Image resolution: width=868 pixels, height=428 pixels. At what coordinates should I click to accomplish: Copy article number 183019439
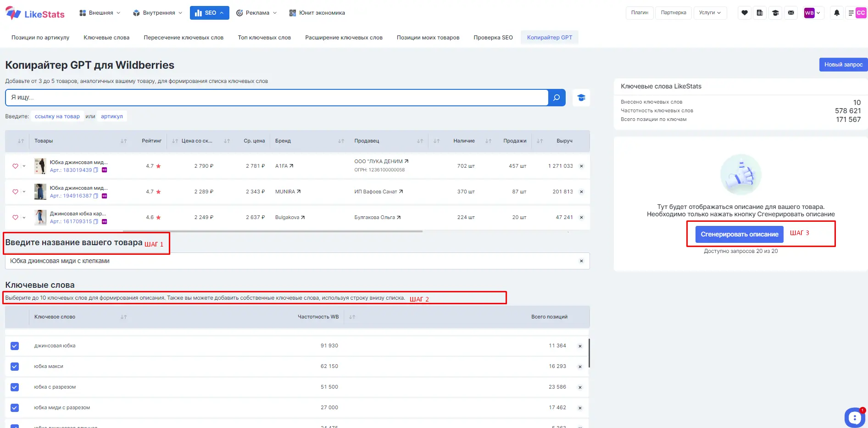[x=96, y=170]
